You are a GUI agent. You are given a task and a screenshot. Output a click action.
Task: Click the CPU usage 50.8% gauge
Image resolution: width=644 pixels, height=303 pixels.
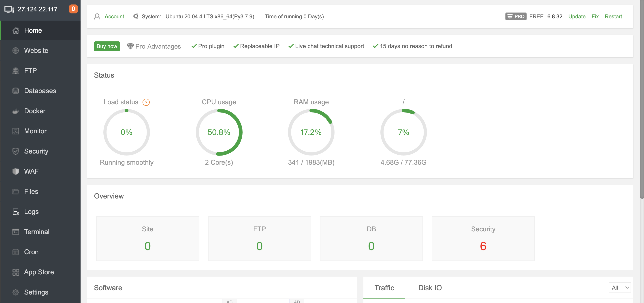tap(219, 132)
